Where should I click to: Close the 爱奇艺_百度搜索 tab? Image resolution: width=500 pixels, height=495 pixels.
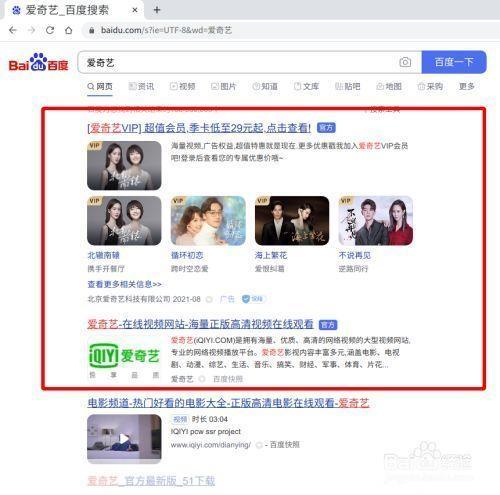coord(135,10)
